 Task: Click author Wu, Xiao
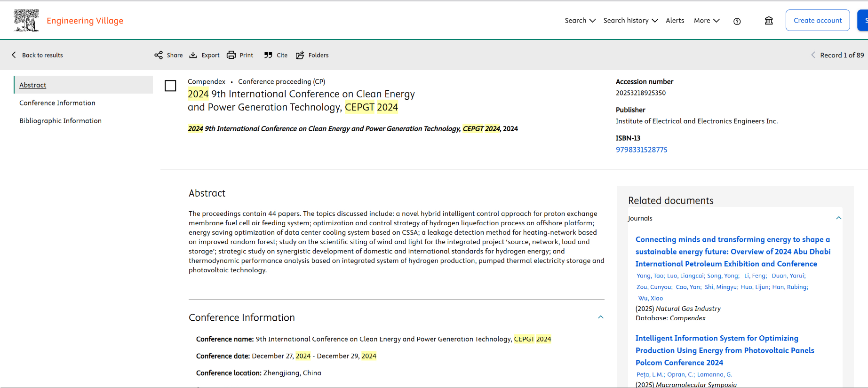[x=651, y=298]
